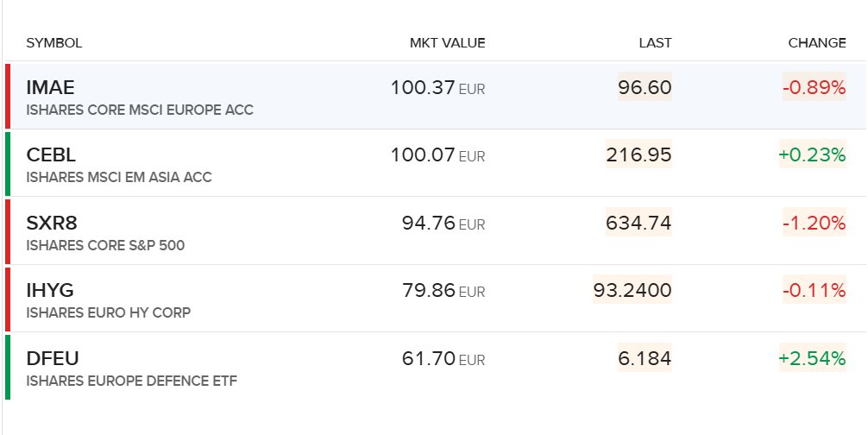
Task: Sort by the LAST column header
Action: click(655, 43)
